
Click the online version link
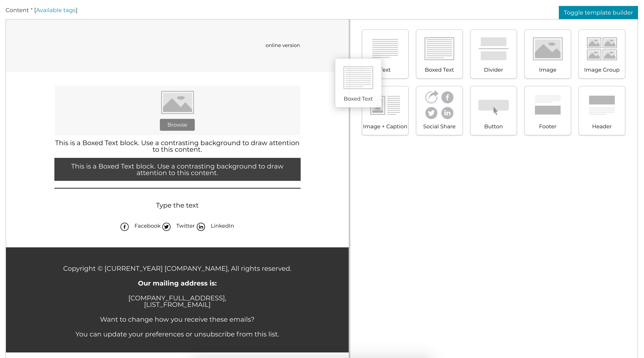[282, 45]
